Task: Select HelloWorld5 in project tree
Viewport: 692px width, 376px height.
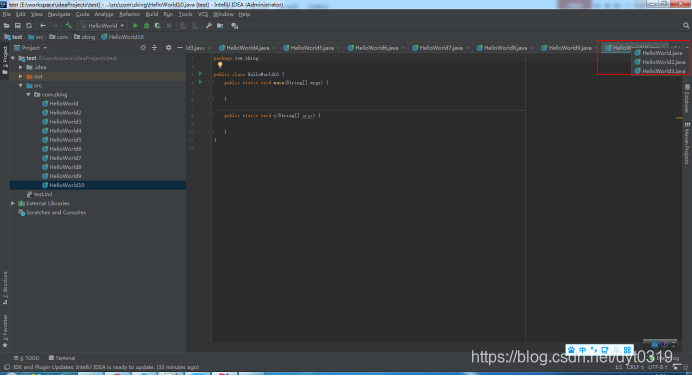Action: point(65,140)
